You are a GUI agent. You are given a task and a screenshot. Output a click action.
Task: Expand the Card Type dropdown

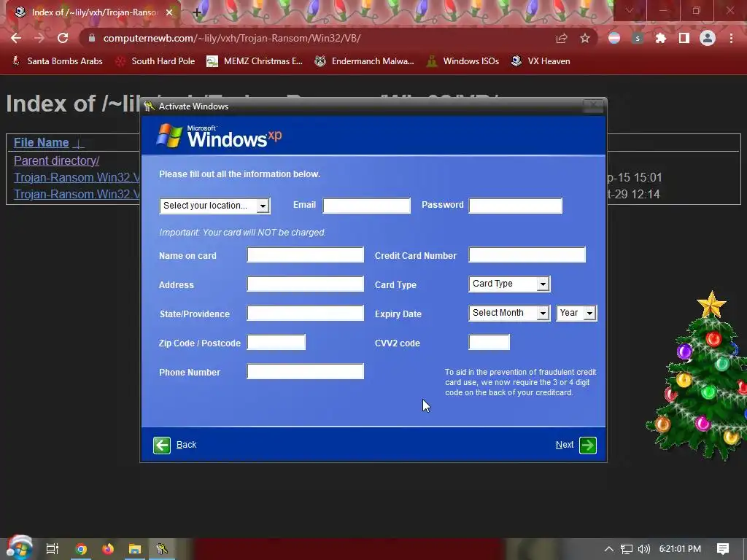509,284
